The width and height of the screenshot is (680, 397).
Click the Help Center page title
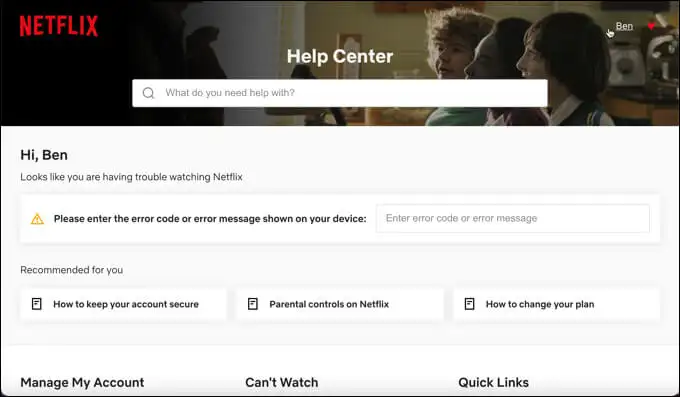340,56
